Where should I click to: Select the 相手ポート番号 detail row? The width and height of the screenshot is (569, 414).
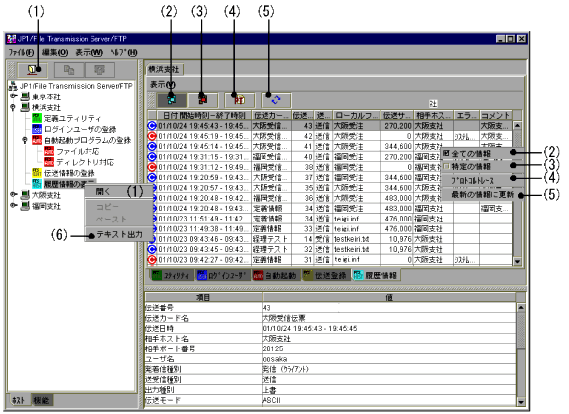click(330, 349)
